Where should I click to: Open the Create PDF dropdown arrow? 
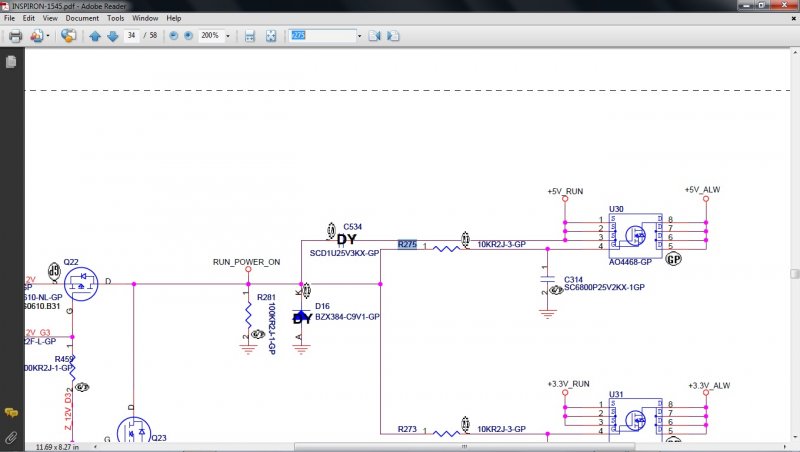(48, 36)
